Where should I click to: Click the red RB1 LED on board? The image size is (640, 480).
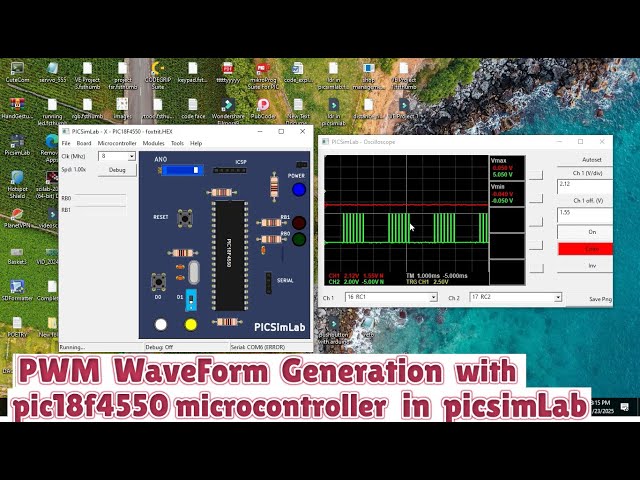pos(299,223)
